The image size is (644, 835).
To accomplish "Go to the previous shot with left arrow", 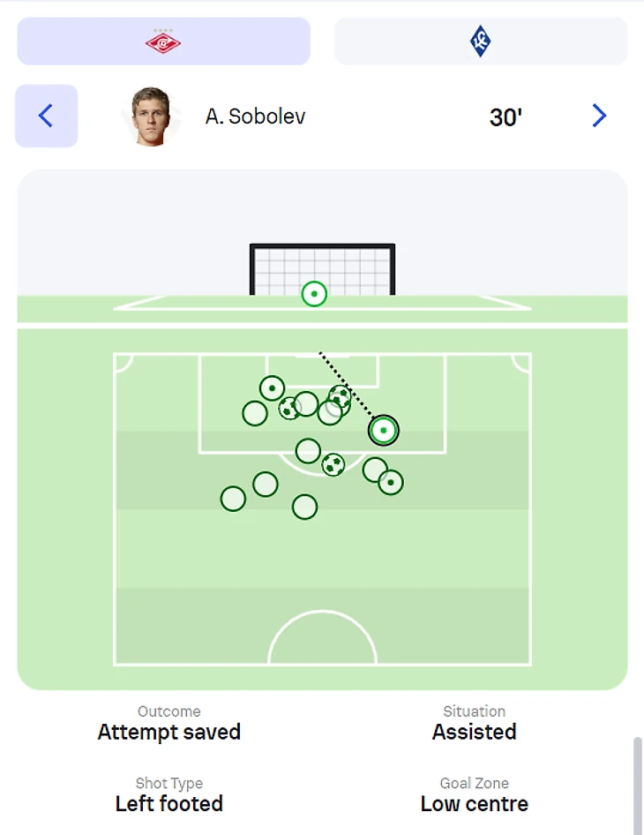I will [46, 116].
